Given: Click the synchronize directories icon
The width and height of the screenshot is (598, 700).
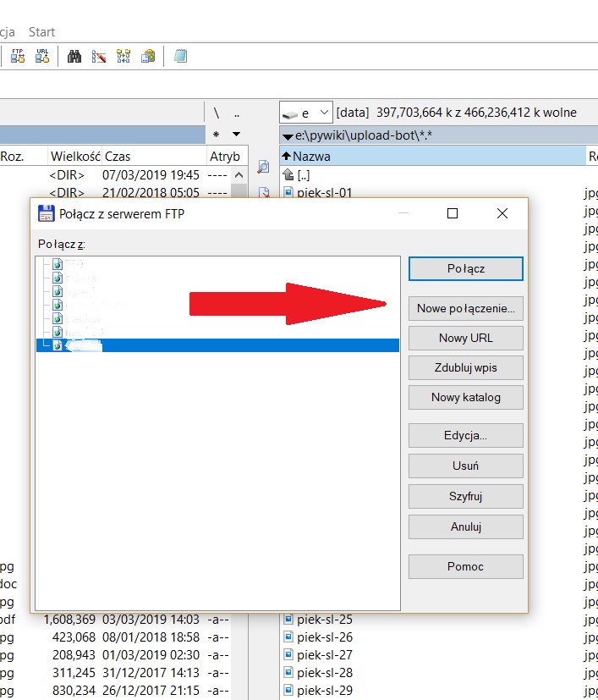Looking at the screenshot, I should pos(123,57).
